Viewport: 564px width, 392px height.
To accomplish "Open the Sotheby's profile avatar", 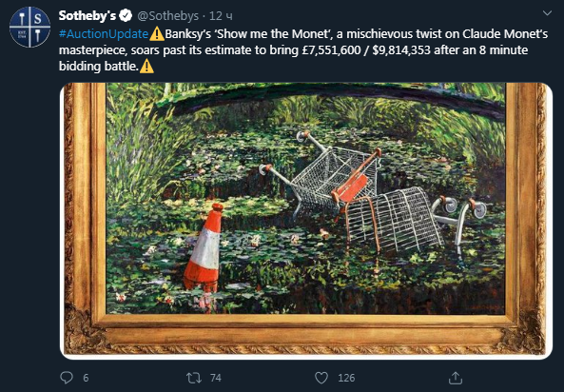I will 29,27.
